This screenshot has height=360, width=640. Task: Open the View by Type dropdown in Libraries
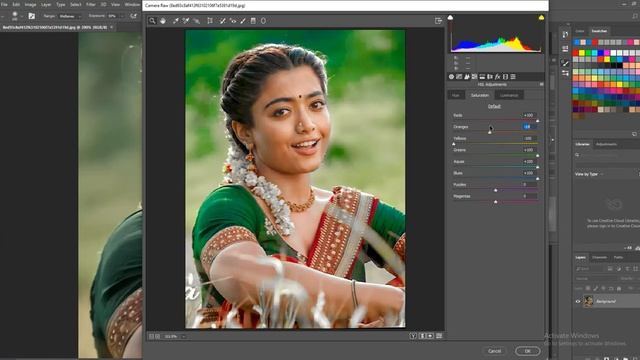click(x=589, y=174)
